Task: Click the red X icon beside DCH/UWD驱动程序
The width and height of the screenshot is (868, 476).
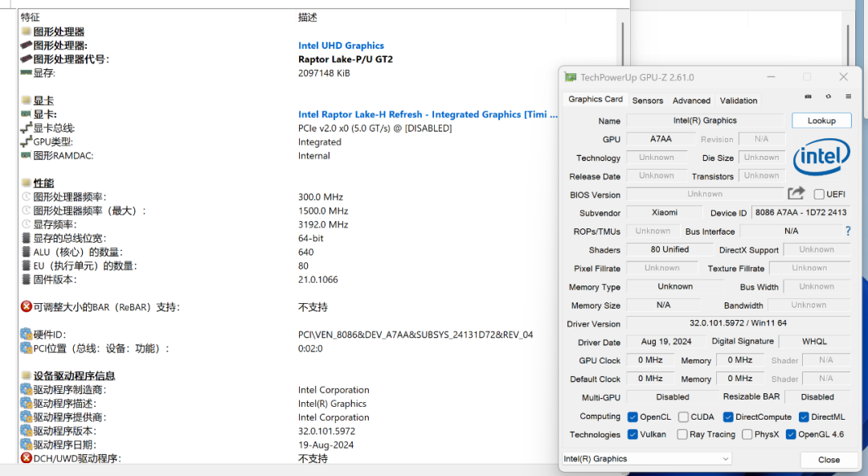Action: pyautogui.click(x=26, y=458)
